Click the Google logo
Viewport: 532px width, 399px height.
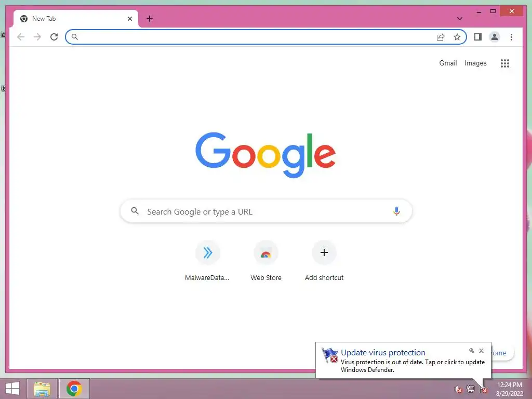click(265, 155)
